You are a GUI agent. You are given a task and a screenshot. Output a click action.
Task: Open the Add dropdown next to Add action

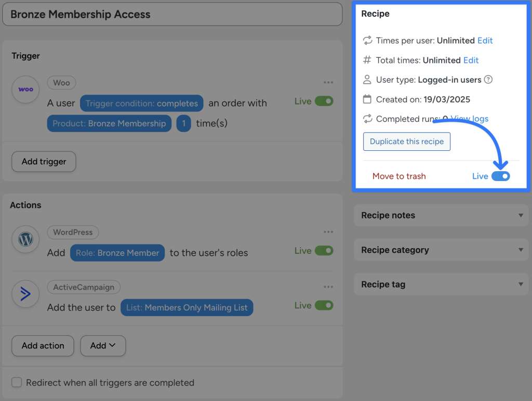tap(102, 345)
